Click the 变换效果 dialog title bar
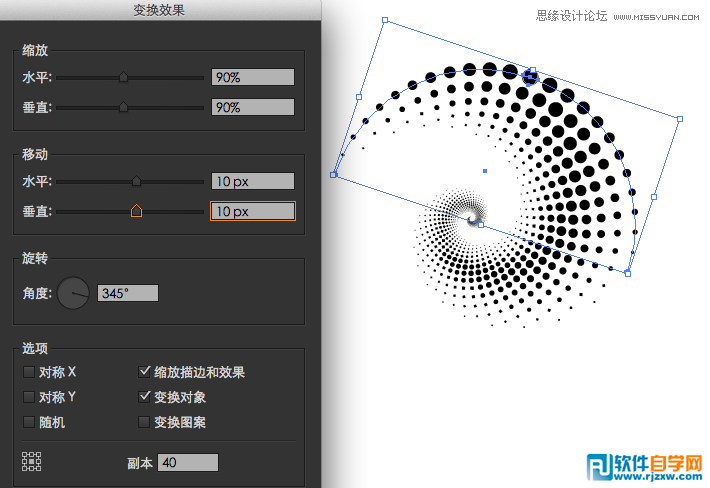This screenshot has height=488, width=710. [160, 10]
